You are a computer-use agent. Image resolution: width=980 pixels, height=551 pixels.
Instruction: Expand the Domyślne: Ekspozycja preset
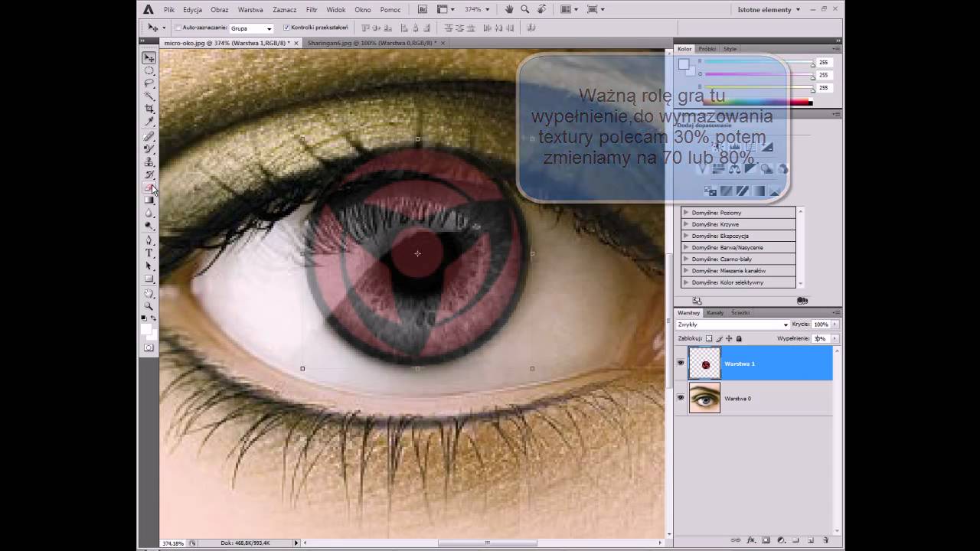(686, 236)
